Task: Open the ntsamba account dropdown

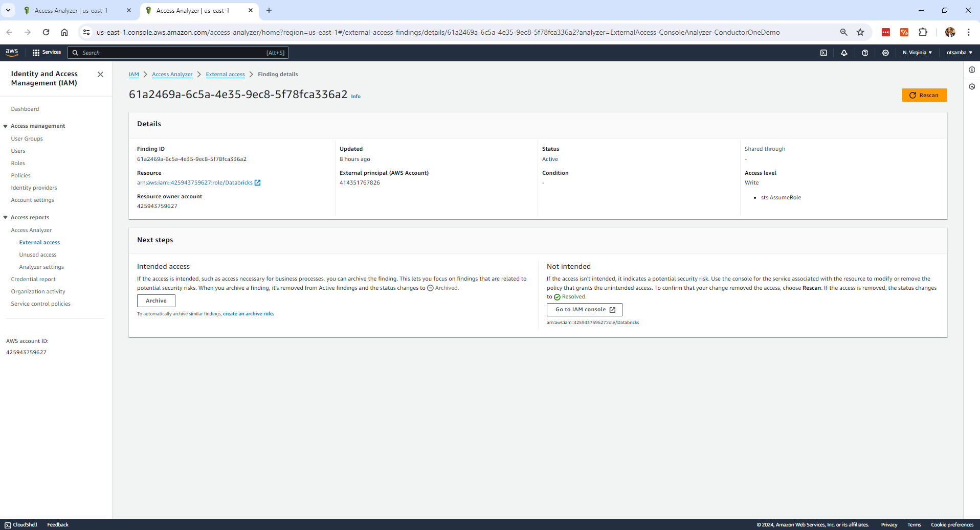Action: [959, 53]
